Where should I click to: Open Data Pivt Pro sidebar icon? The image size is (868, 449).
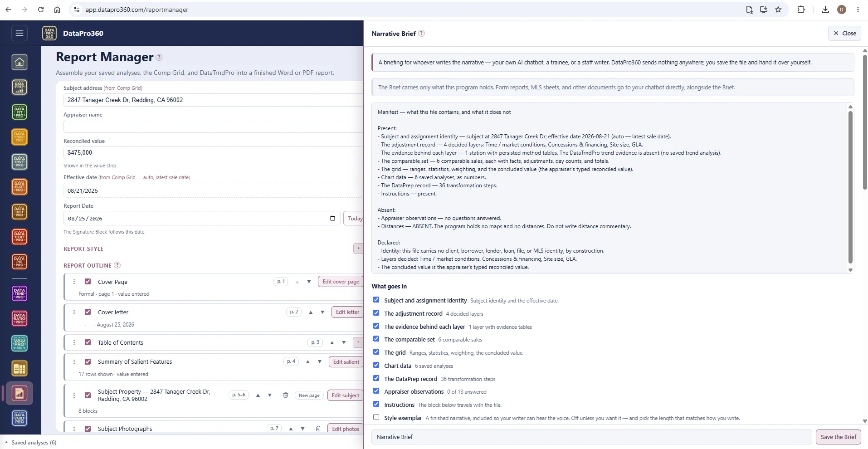(x=20, y=162)
